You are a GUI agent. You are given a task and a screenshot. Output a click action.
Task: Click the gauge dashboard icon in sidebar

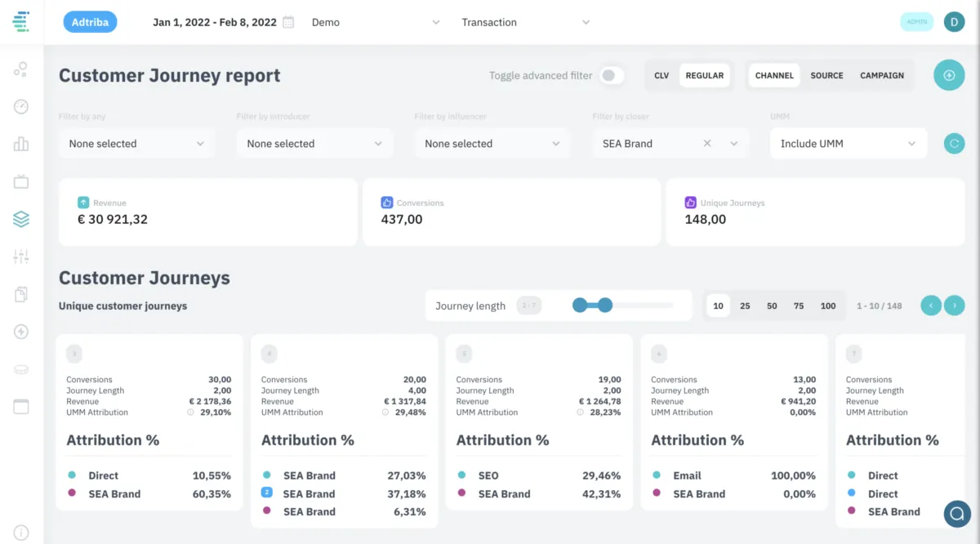point(21,107)
